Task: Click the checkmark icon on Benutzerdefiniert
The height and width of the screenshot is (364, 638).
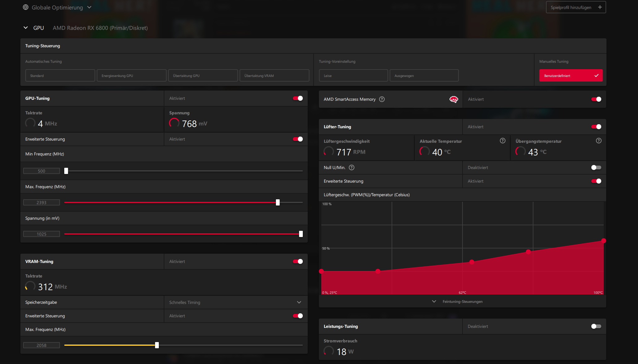Action: tap(596, 75)
